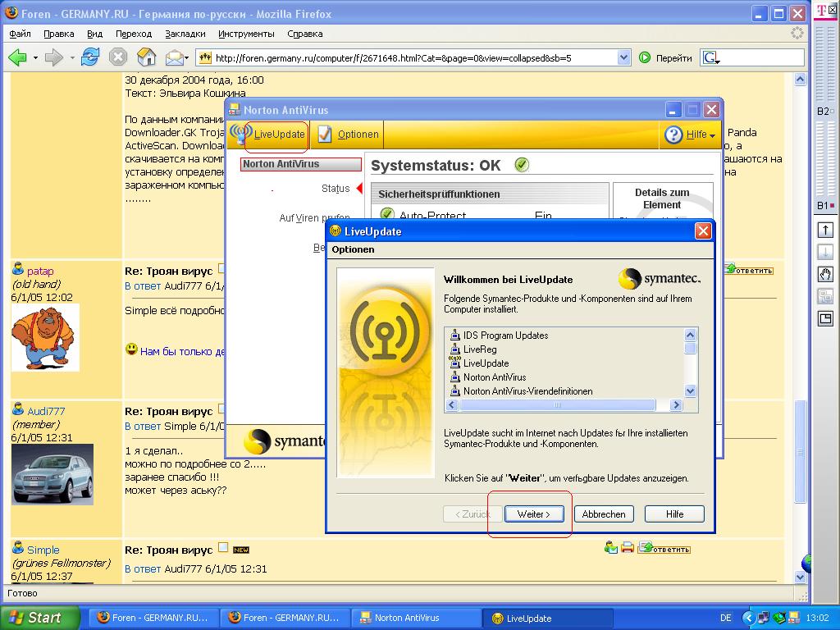
Task: Click the tray icon left of the clock
Action: tap(794, 618)
